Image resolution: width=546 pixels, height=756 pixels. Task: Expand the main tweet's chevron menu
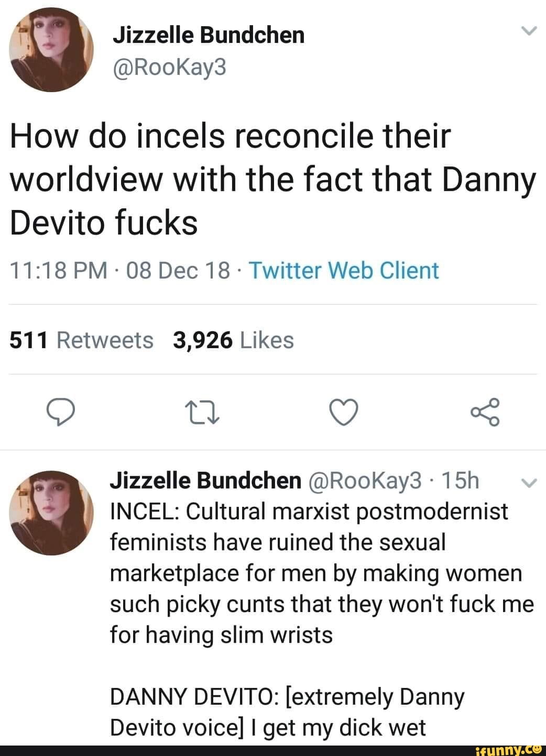530,32
